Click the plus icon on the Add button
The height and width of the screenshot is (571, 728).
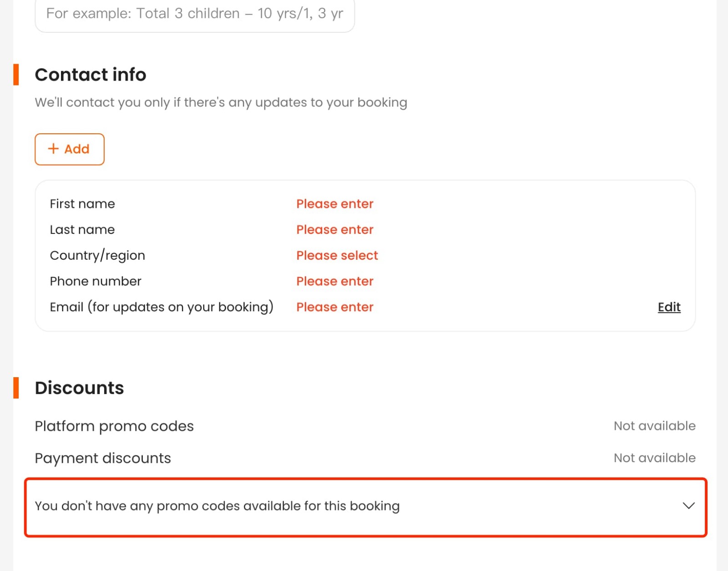(x=53, y=149)
